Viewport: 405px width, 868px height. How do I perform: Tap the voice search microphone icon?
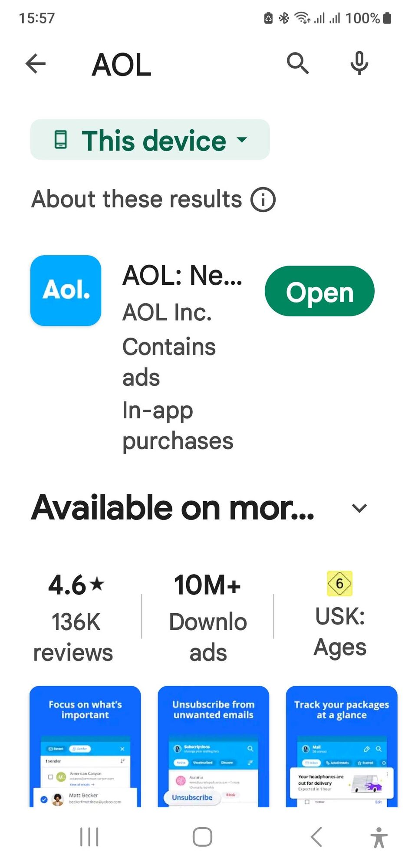[x=359, y=63]
